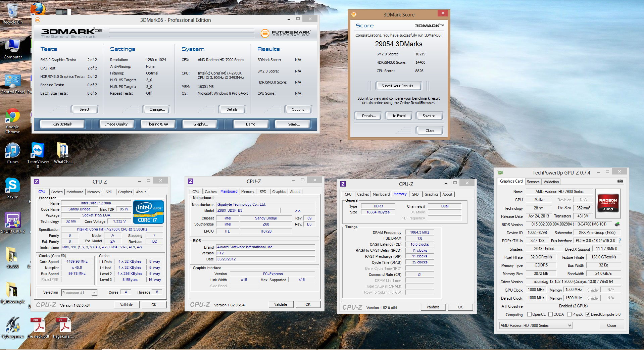Image resolution: width=644 pixels, height=350 pixels.
Task: Switch to the Sensors tab in GPU-Z
Action: click(x=533, y=182)
